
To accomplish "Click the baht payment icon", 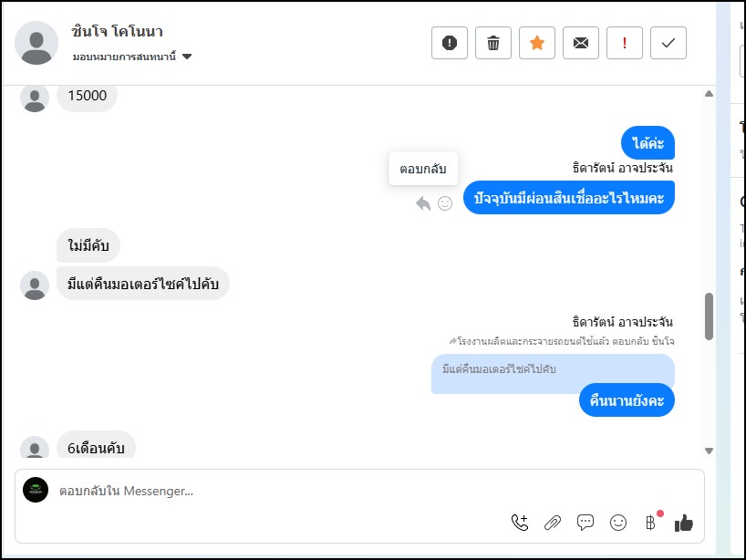I will [x=651, y=523].
